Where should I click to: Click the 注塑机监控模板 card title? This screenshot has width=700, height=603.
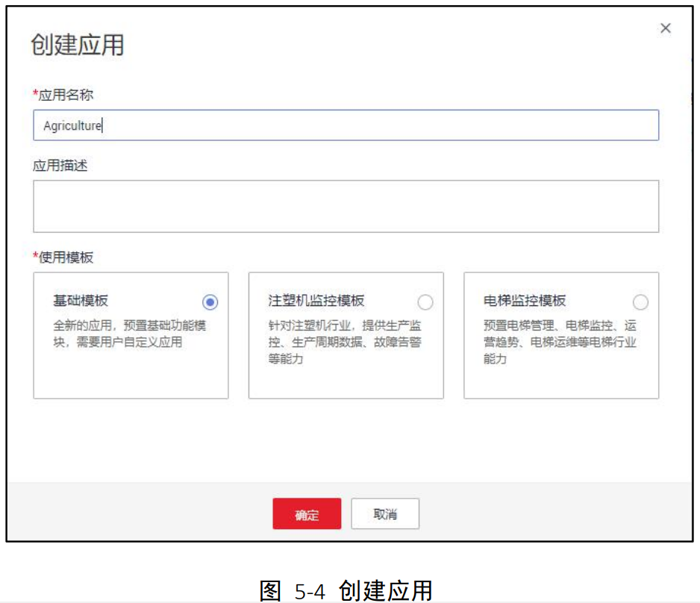pyautogui.click(x=316, y=301)
